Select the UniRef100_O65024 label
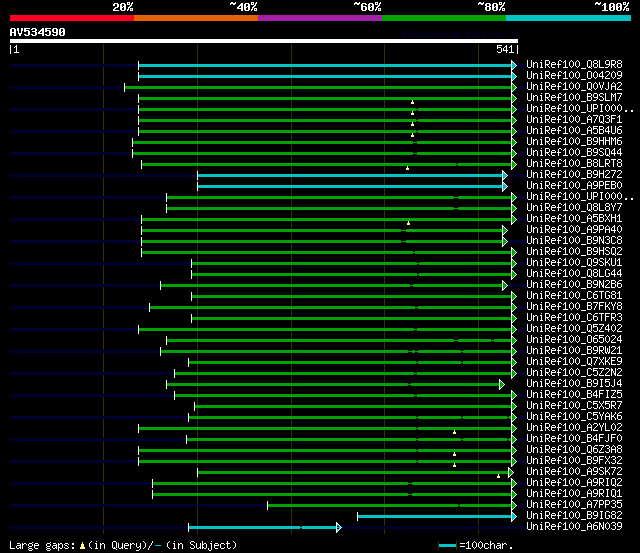Screen dimensions: 640x553 click(x=574, y=340)
